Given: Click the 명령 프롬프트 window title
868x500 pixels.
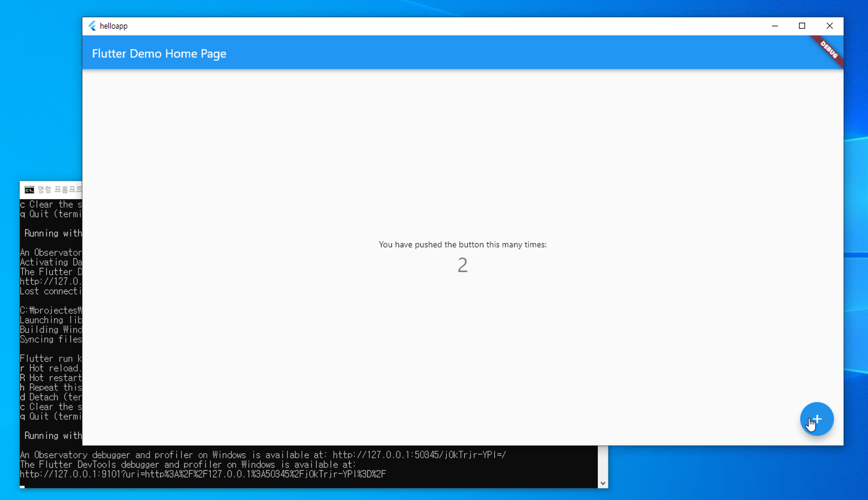Looking at the screenshot, I should pyautogui.click(x=60, y=190).
